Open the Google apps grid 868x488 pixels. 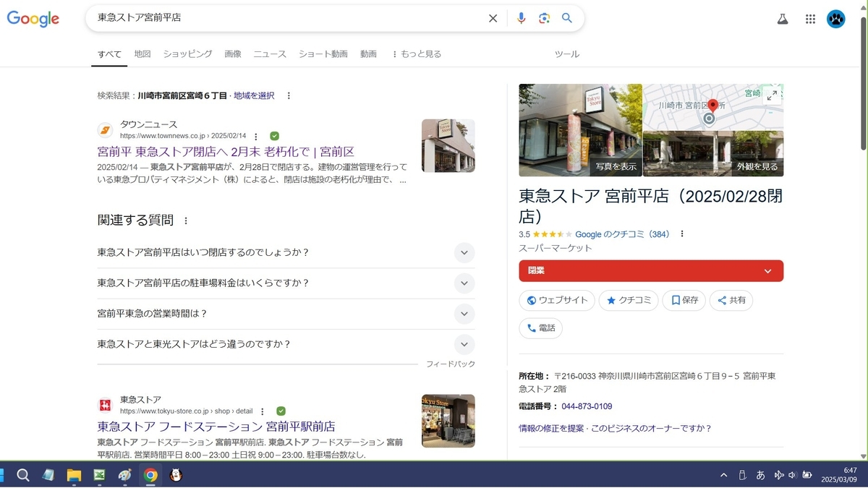pyautogui.click(x=810, y=19)
